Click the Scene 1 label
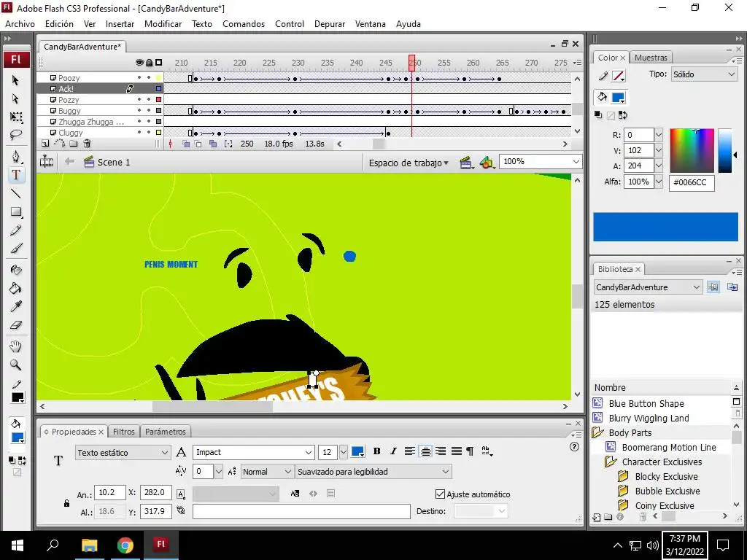Image resolution: width=747 pixels, height=560 pixels. [x=113, y=163]
